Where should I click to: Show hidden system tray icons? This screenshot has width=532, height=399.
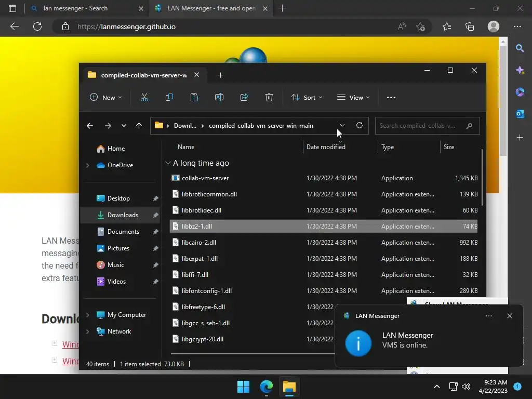[x=437, y=387]
